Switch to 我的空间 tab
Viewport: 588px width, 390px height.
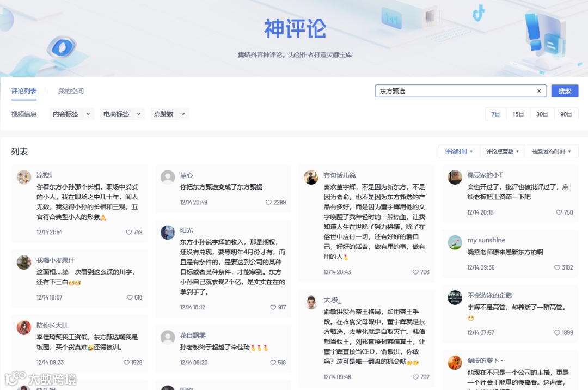coord(71,91)
